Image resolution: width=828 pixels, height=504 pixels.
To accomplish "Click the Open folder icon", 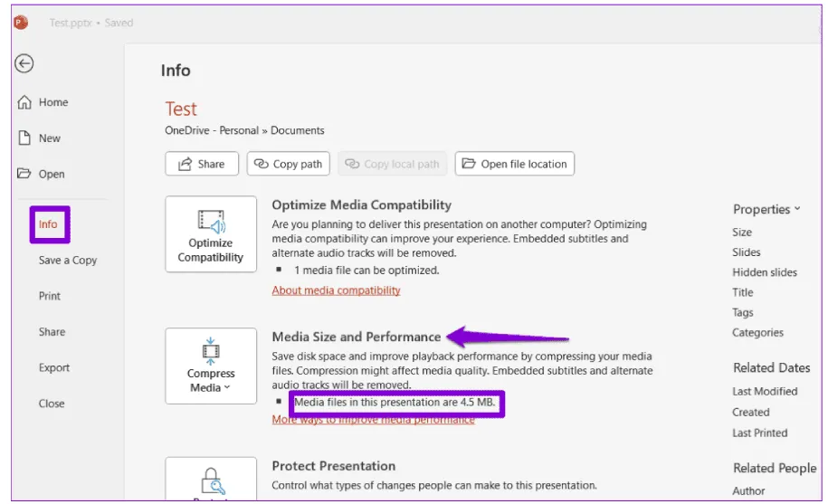I will [x=24, y=175].
